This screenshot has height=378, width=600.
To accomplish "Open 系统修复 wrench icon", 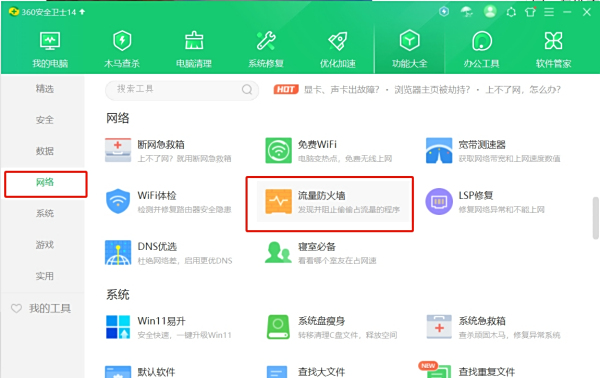I will (x=266, y=41).
